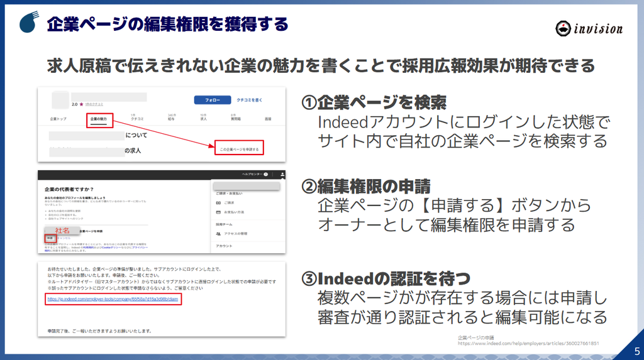Select the お支払い方法 menu item
The image size is (644, 360).
coord(234,212)
